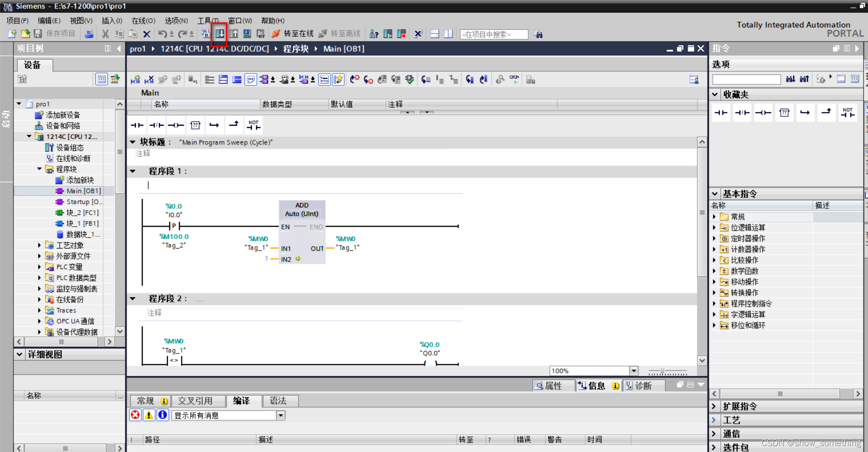Click the instruction search field in 选项
This screenshot has width=868, height=452.
point(746,80)
